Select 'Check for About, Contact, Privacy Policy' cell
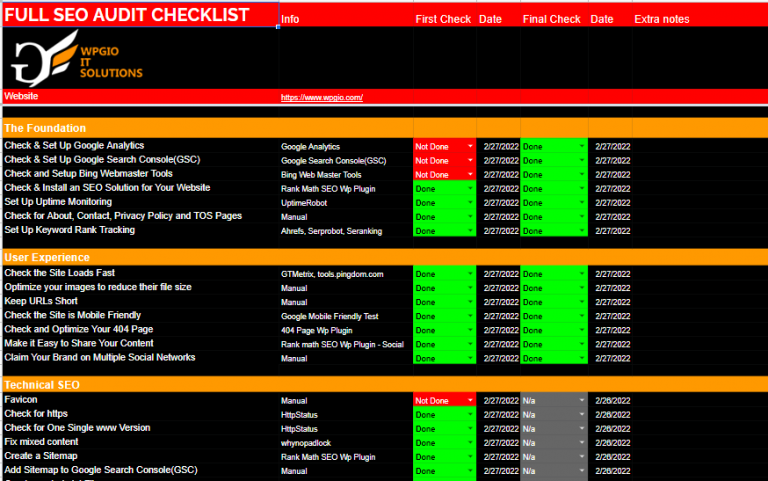 (141, 216)
